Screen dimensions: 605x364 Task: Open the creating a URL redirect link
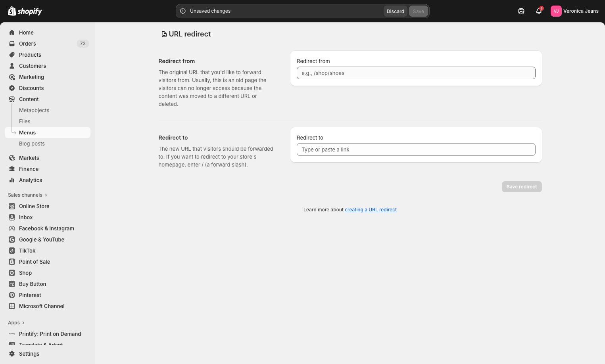371,210
